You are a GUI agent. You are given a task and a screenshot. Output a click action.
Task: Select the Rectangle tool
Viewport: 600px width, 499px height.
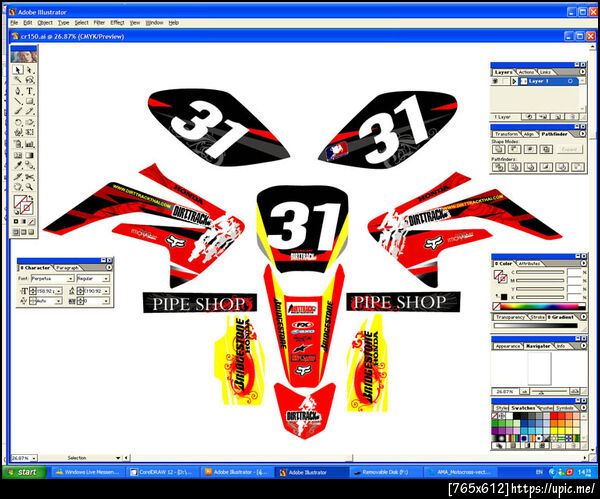(x=30, y=101)
